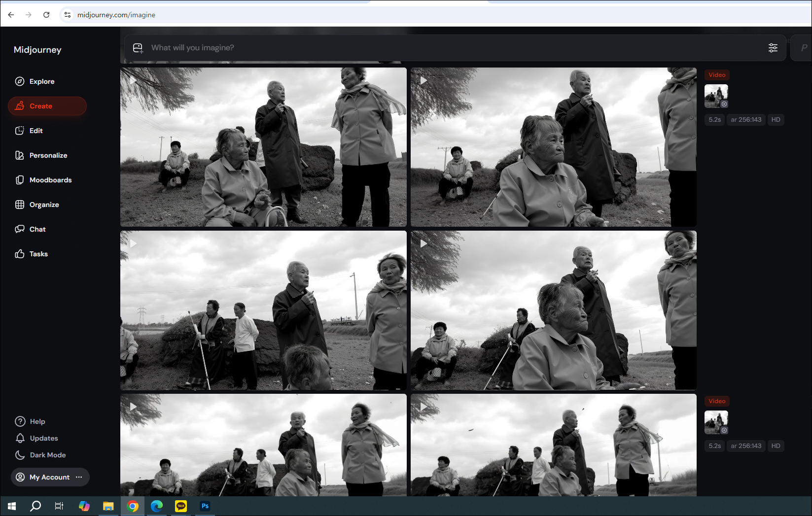
Task: Click the second red Video tag
Action: (717, 401)
